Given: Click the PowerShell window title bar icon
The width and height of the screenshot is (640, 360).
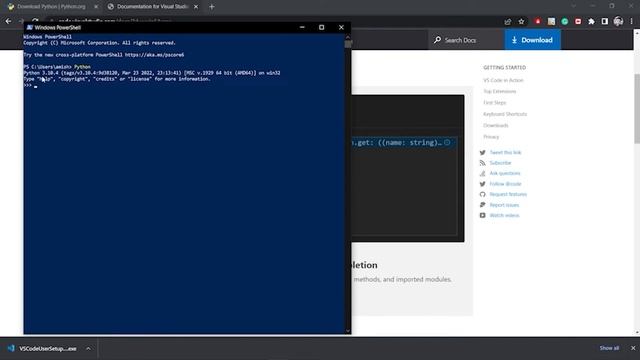Looking at the screenshot, I should 29,27.
